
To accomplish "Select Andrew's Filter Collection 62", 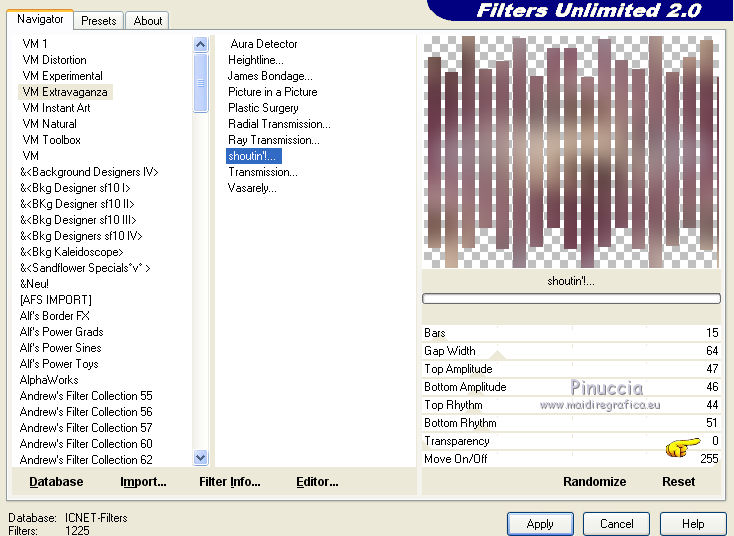I will pos(86,460).
